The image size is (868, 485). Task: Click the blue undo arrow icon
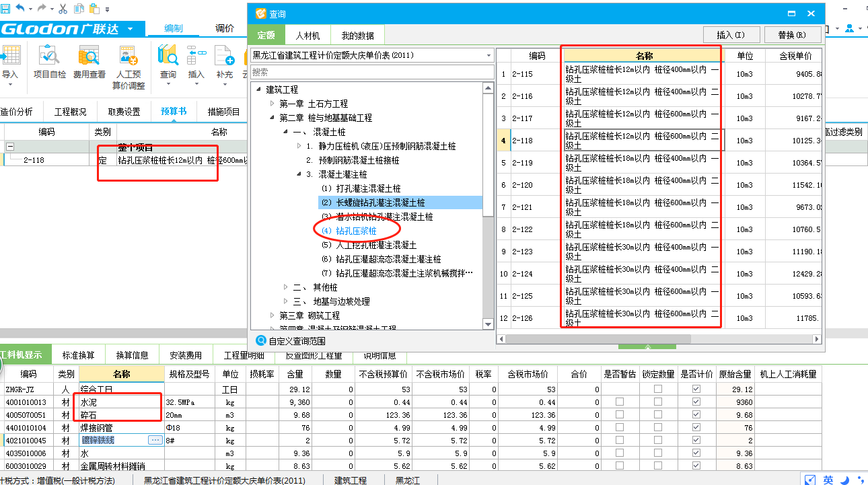[20, 8]
